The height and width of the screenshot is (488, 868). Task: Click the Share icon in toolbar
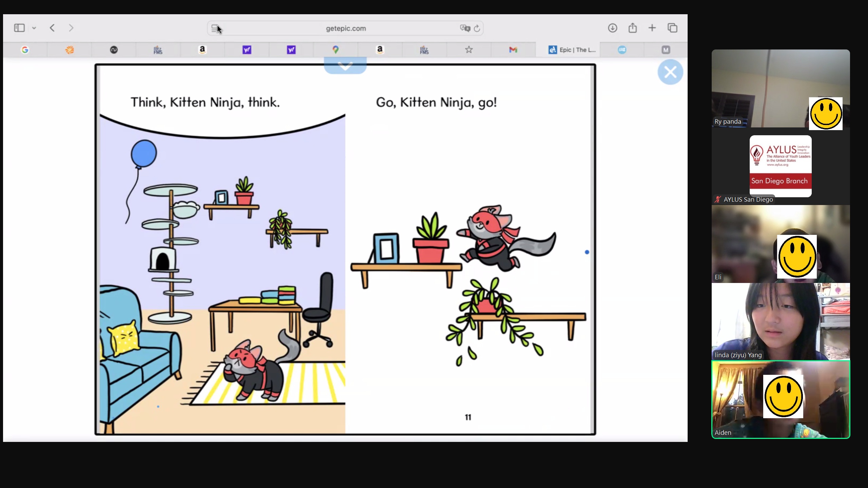click(x=632, y=28)
